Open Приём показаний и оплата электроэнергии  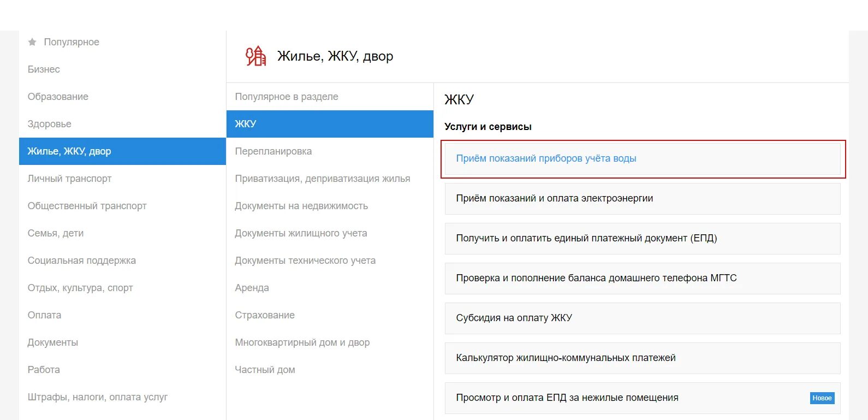click(x=643, y=199)
